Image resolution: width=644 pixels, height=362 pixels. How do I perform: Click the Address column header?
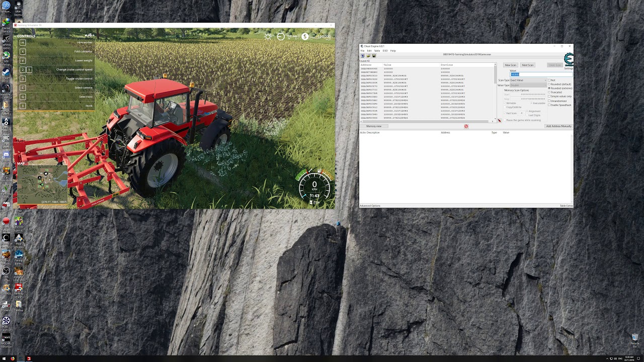pyautogui.click(x=366, y=65)
